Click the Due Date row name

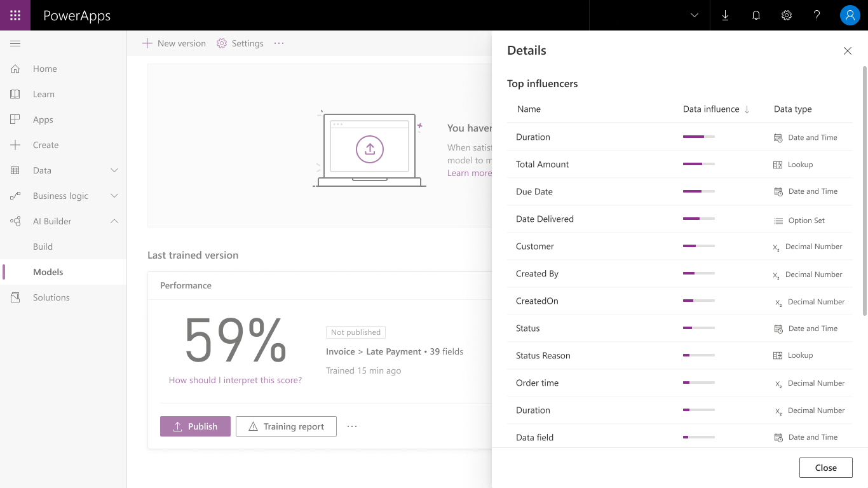(x=534, y=191)
